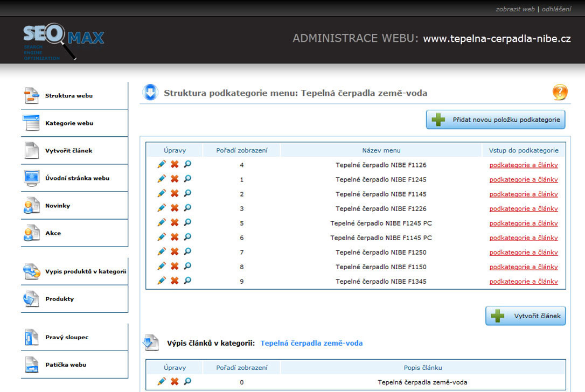Click Popis článku column header

[x=423, y=367]
